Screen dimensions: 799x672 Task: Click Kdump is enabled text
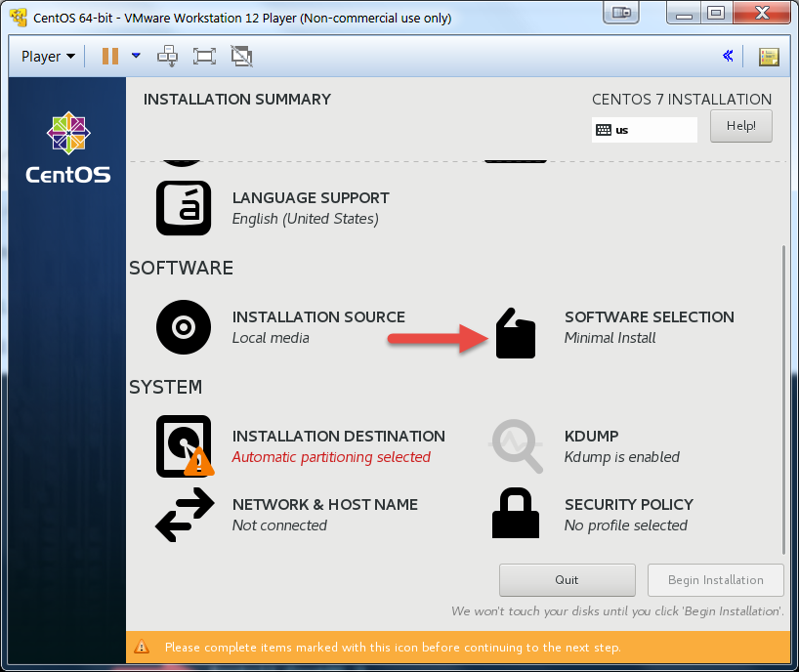coord(621,457)
